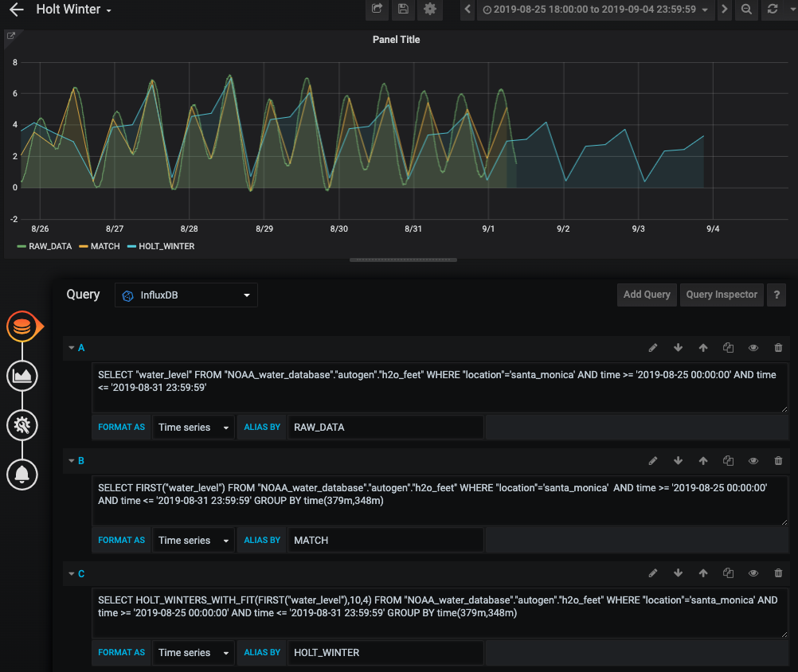Toggle edit mode pencil for query B
This screenshot has width=798, height=672.
click(x=653, y=461)
